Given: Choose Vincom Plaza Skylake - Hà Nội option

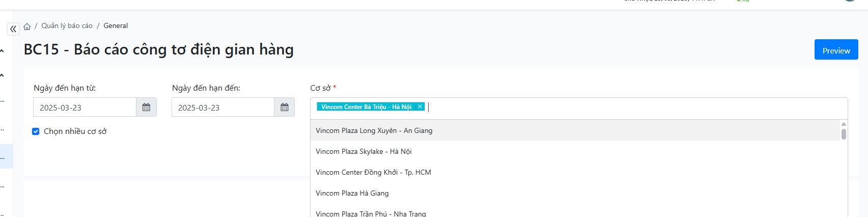Looking at the screenshot, I should click(363, 151).
